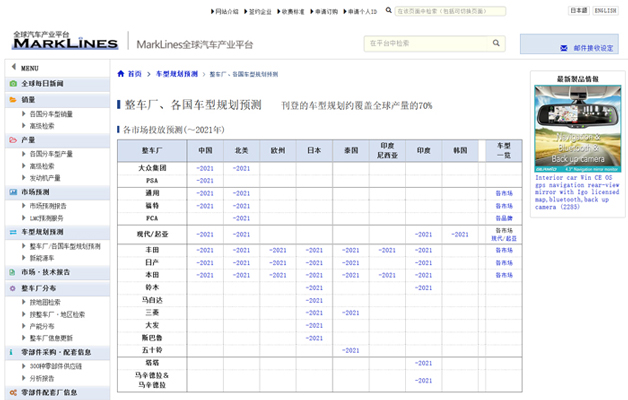628x400 pixels.
Task: Open 按整车厂·地区检索 in sidebar
Action: (x=57, y=314)
